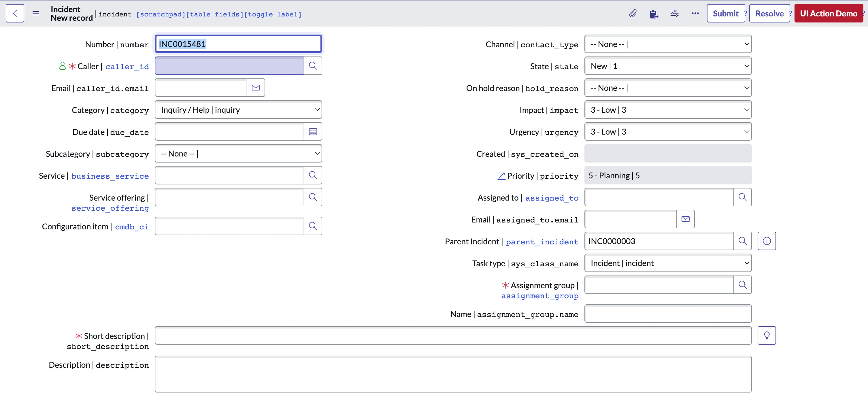This screenshot has height=400, width=868.
Task: Click the Submit button
Action: click(725, 13)
